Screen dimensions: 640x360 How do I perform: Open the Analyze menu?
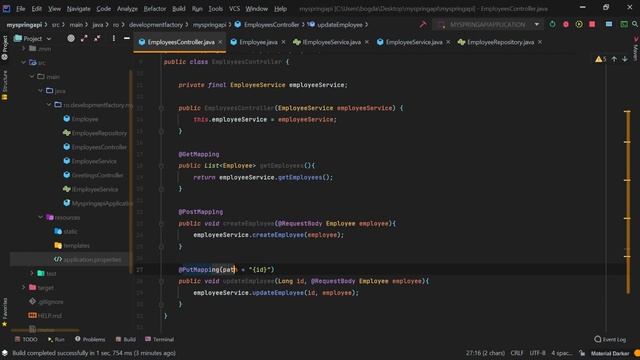pyautogui.click(x=127, y=9)
